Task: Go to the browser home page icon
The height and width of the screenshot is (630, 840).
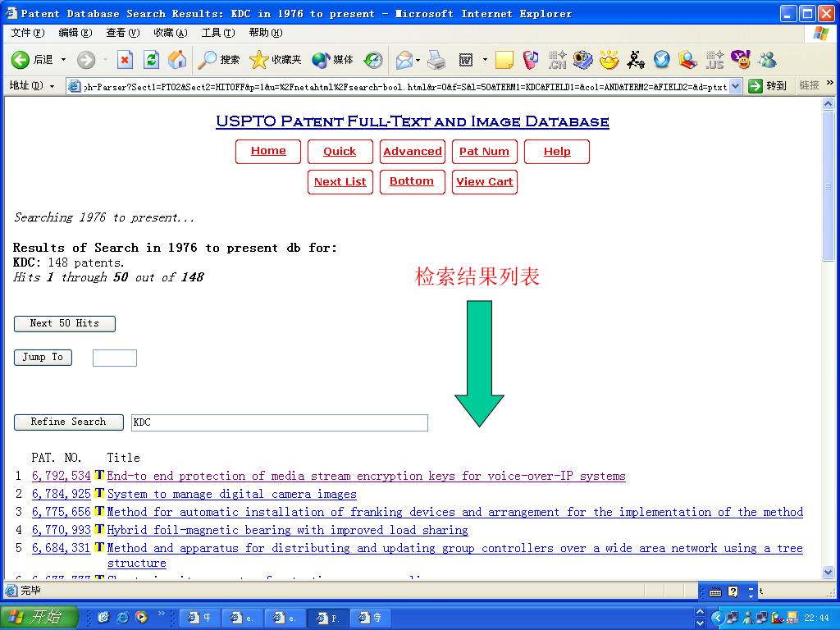Action: pos(177,59)
